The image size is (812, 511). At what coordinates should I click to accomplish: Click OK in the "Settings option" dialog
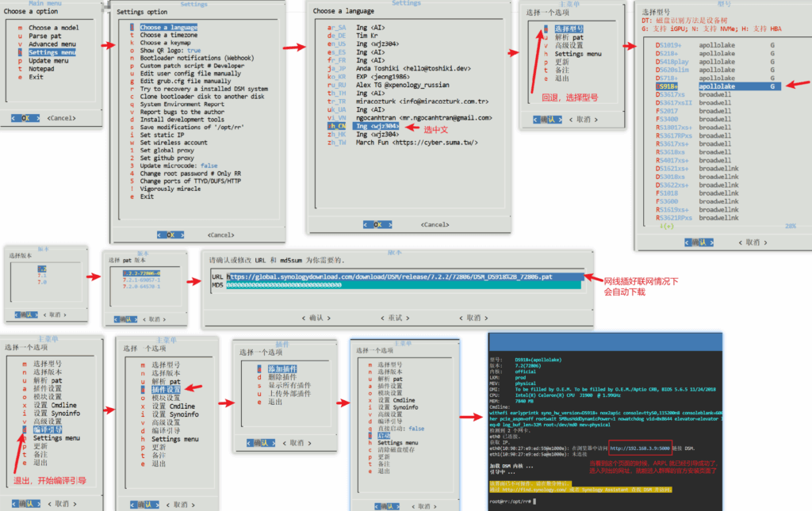tap(170, 235)
